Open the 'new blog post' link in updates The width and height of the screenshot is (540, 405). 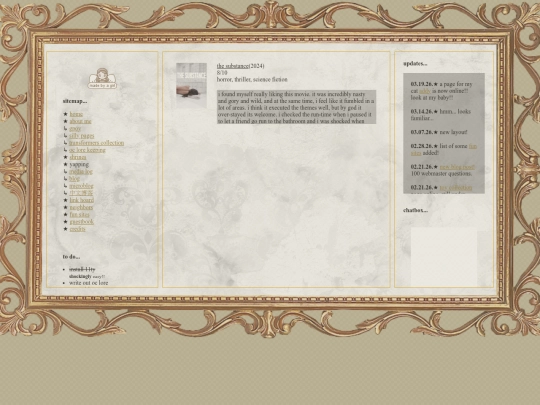pyautogui.click(x=457, y=167)
